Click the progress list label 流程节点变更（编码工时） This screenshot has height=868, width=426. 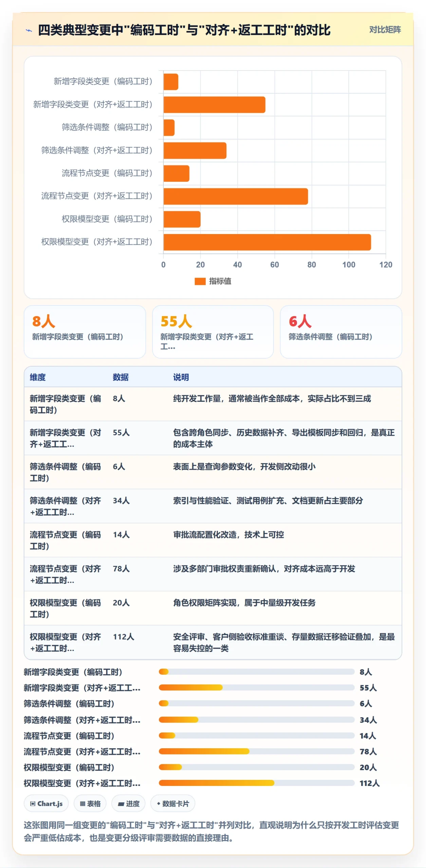point(69,736)
